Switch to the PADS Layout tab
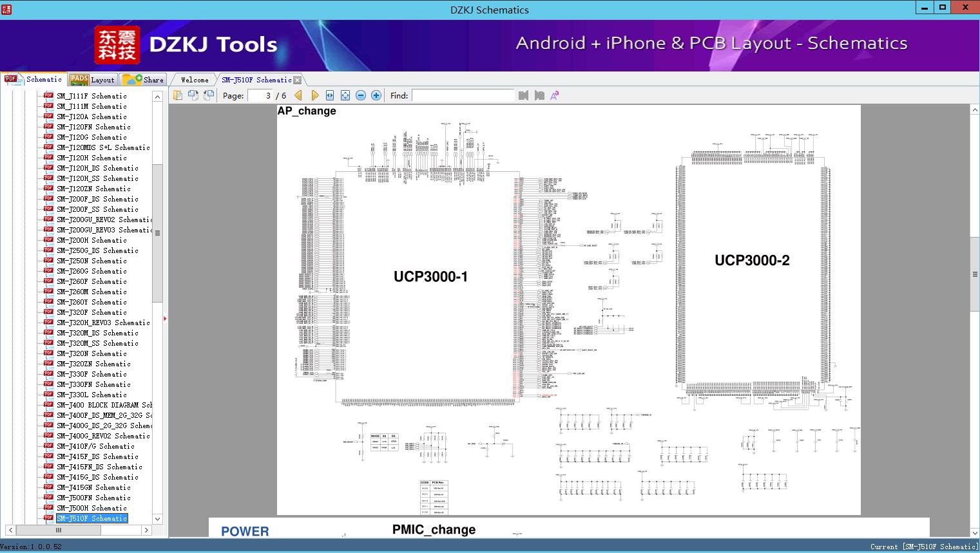 [x=92, y=80]
